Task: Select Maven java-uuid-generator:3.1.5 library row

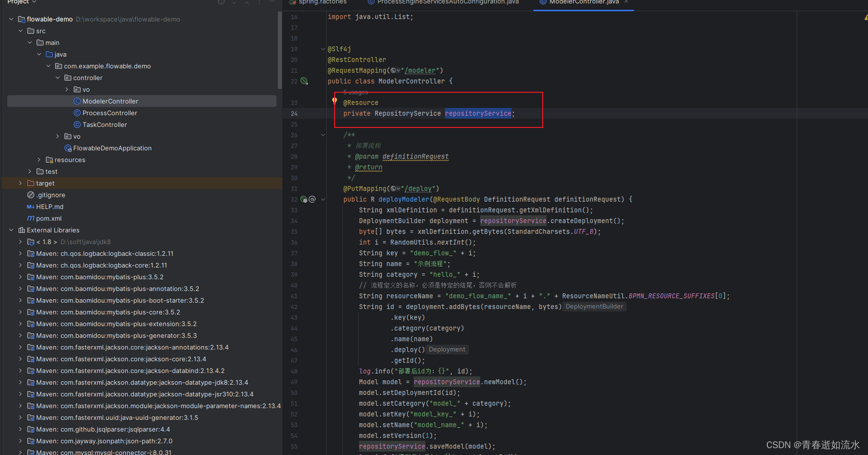Action: click(142, 417)
